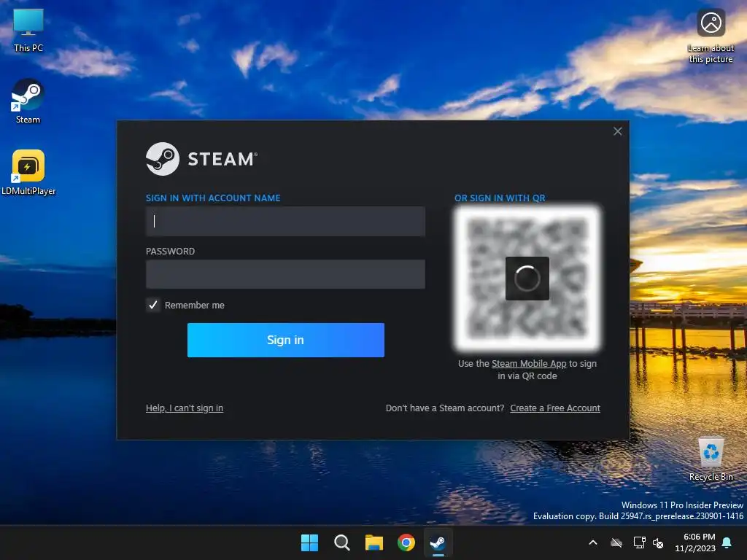Focus the account name input field
The height and width of the screenshot is (560, 747).
tap(285, 221)
